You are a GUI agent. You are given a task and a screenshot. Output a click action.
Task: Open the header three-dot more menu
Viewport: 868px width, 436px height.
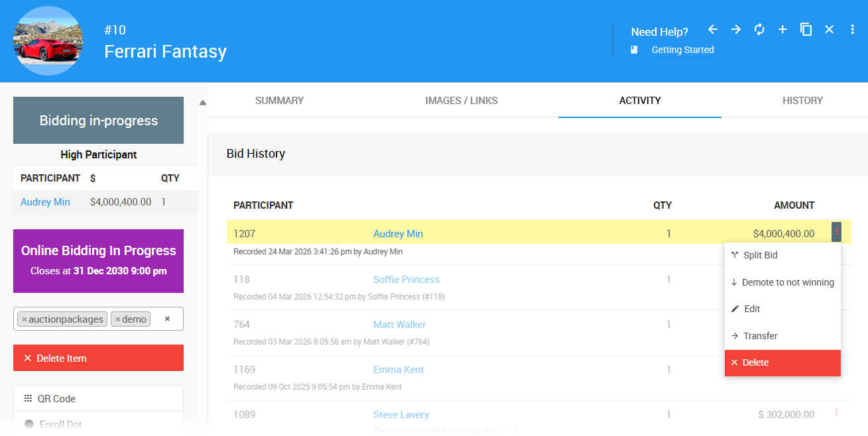(x=852, y=30)
